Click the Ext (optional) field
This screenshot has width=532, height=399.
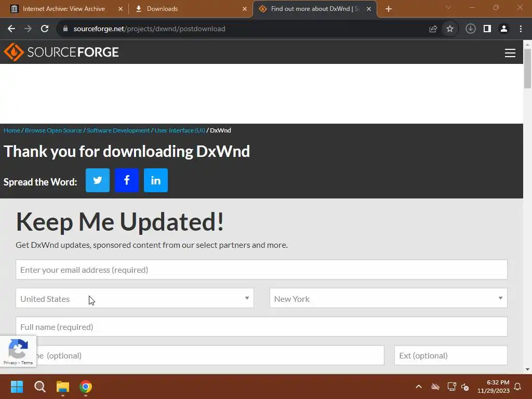[451, 355]
